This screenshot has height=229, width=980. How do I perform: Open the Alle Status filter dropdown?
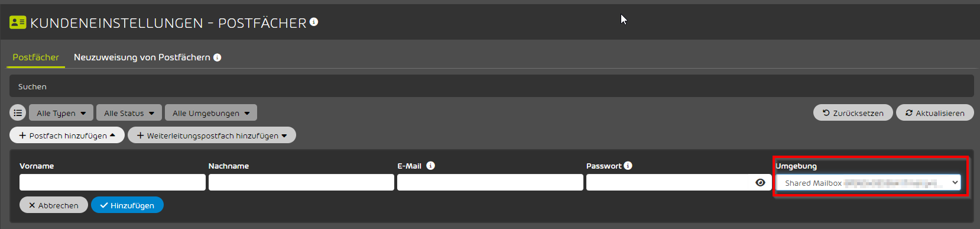click(x=129, y=113)
